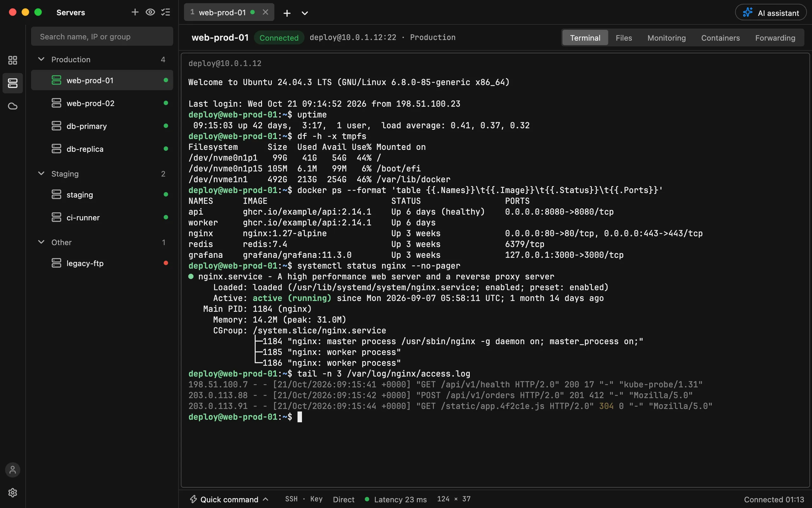The width and height of the screenshot is (812, 508).
Task: Open the checklist multi-select icon
Action: 166,12
